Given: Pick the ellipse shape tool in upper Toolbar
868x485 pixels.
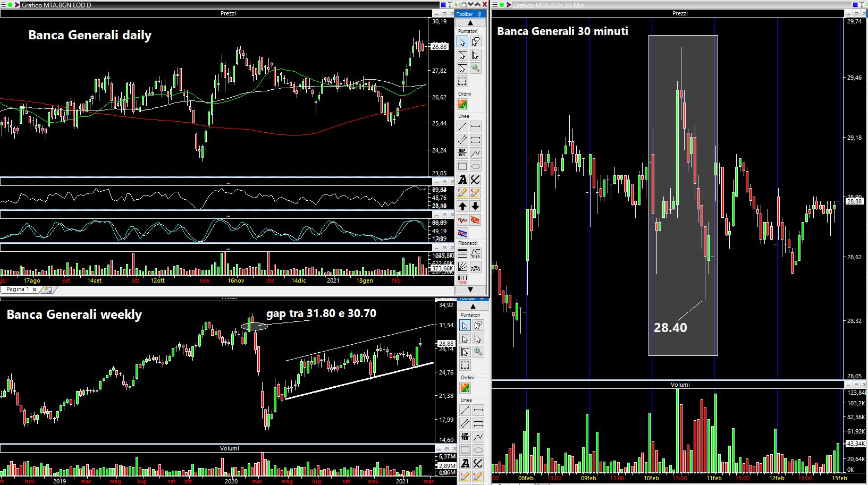Looking at the screenshot, I should click(x=476, y=167).
